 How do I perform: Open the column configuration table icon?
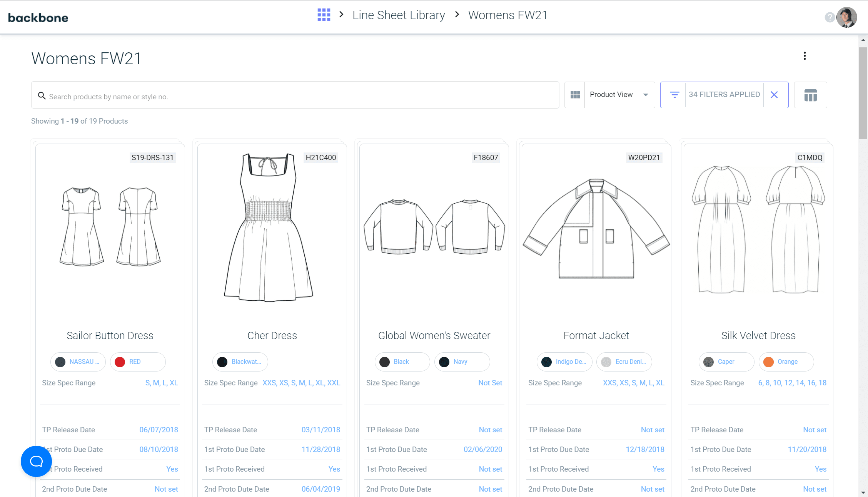pyautogui.click(x=810, y=95)
